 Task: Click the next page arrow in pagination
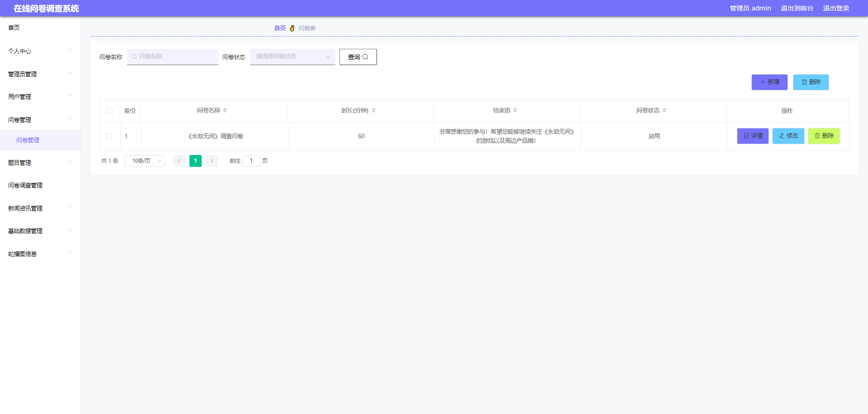coord(212,160)
